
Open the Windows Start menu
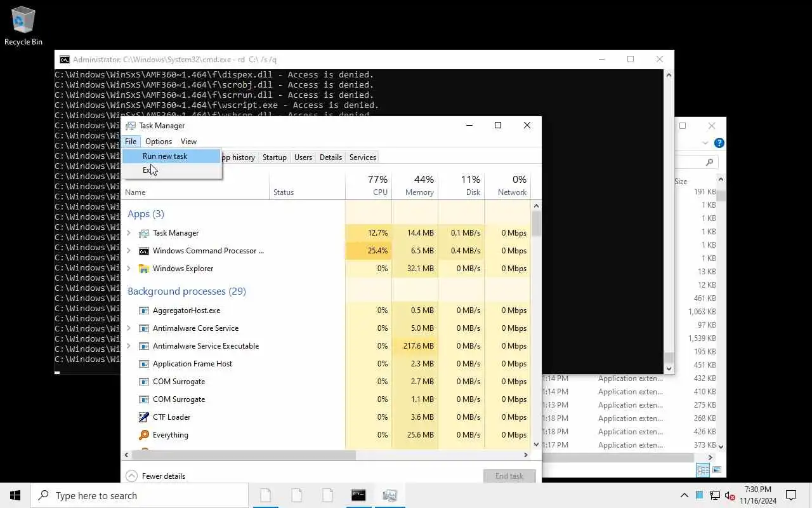tap(15, 495)
